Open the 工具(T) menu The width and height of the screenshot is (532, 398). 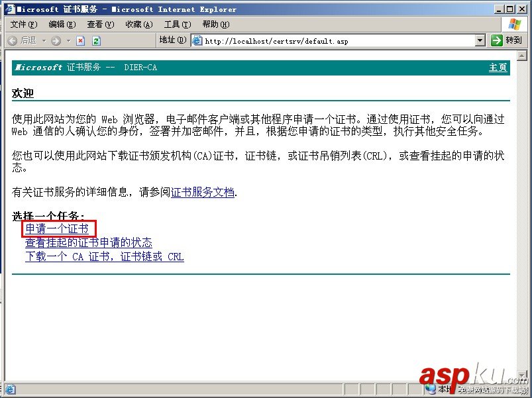pyautogui.click(x=178, y=25)
